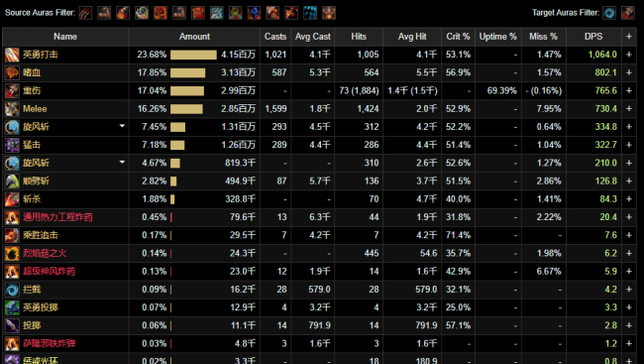This screenshot has height=364, width=644.
Task: Open the 烈焰菇之火 link
Action: pyautogui.click(x=45, y=253)
